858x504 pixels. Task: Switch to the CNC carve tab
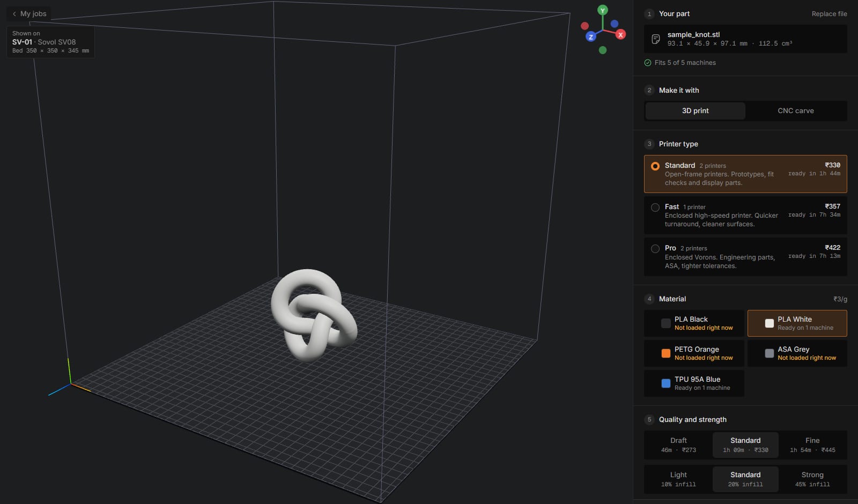(796, 111)
